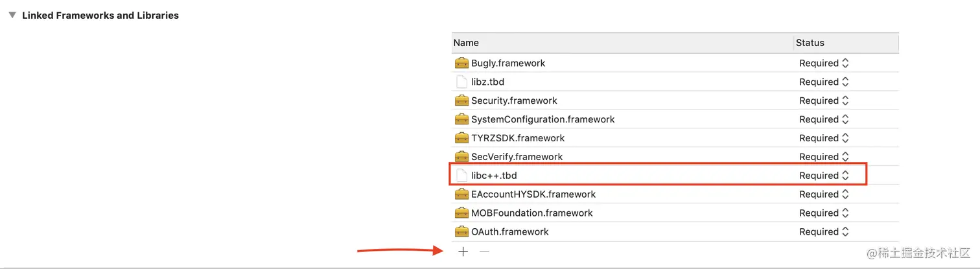Open the Status popup for SecVerify.framework
980x269 pixels.
[824, 157]
